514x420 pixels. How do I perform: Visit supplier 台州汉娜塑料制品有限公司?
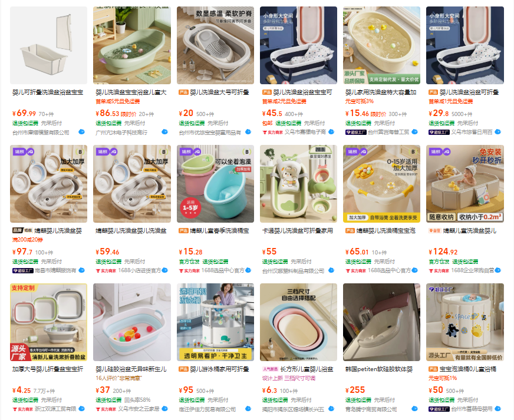click(293, 271)
